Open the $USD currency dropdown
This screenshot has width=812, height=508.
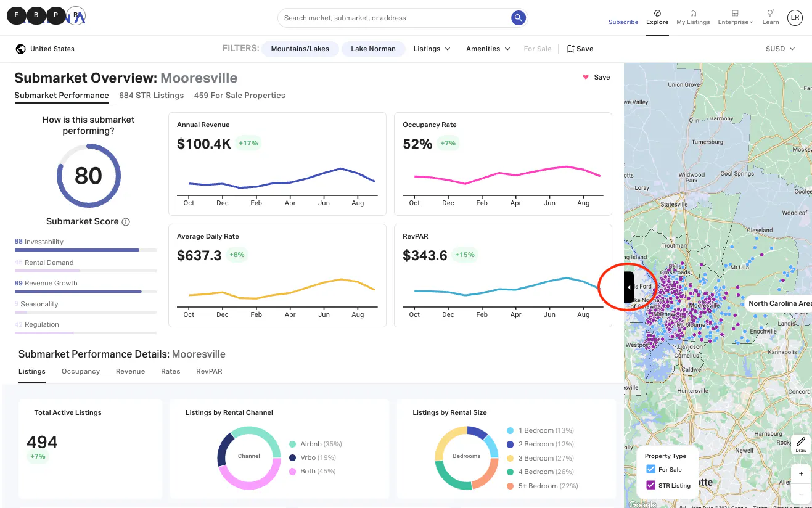[780, 49]
